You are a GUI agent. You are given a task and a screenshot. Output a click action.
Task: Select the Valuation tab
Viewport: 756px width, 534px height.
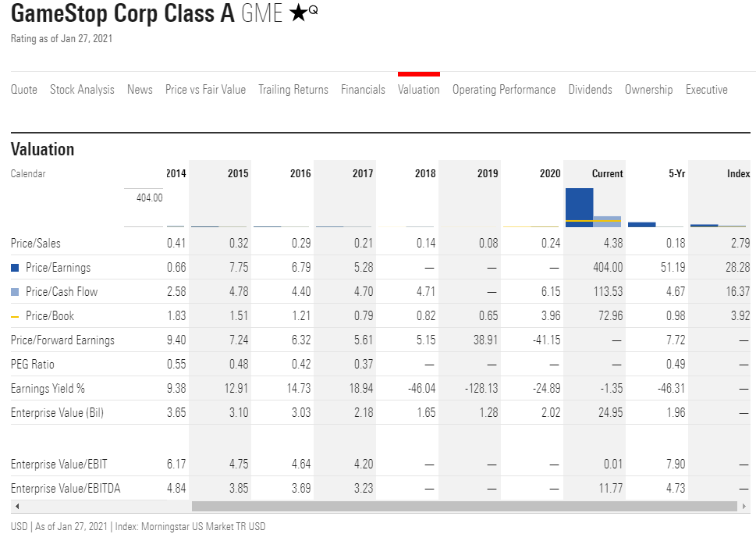point(419,90)
